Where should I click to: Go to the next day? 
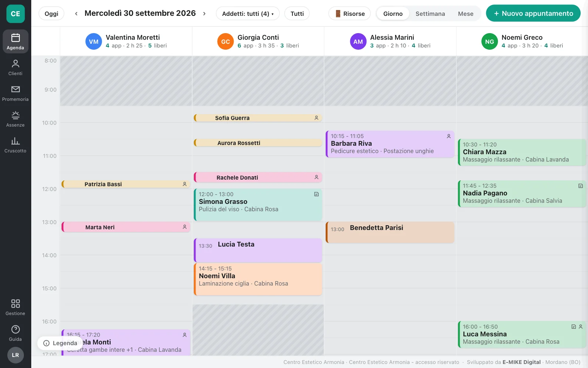click(x=204, y=14)
